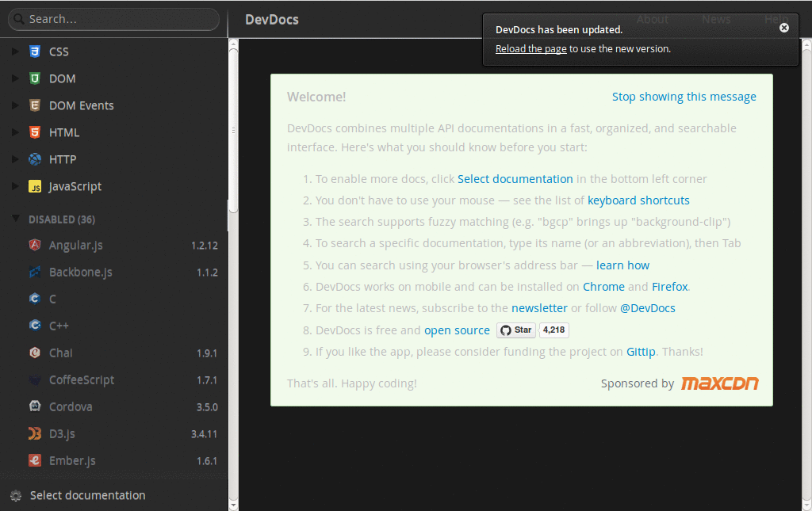This screenshot has height=511, width=812.
Task: Click the Cordova icon
Action: (35, 406)
